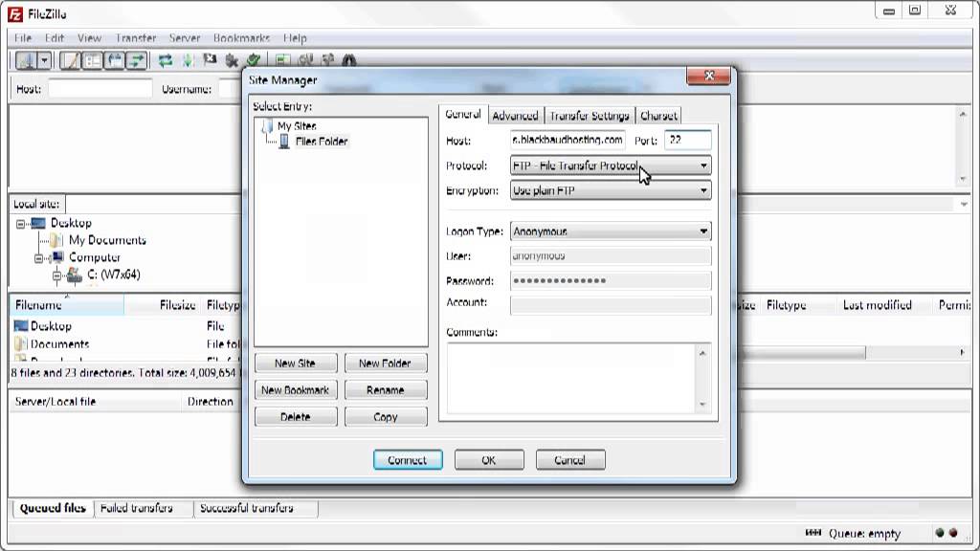Image resolution: width=980 pixels, height=551 pixels.
Task: Click the Site Manager Host field
Action: coord(568,140)
